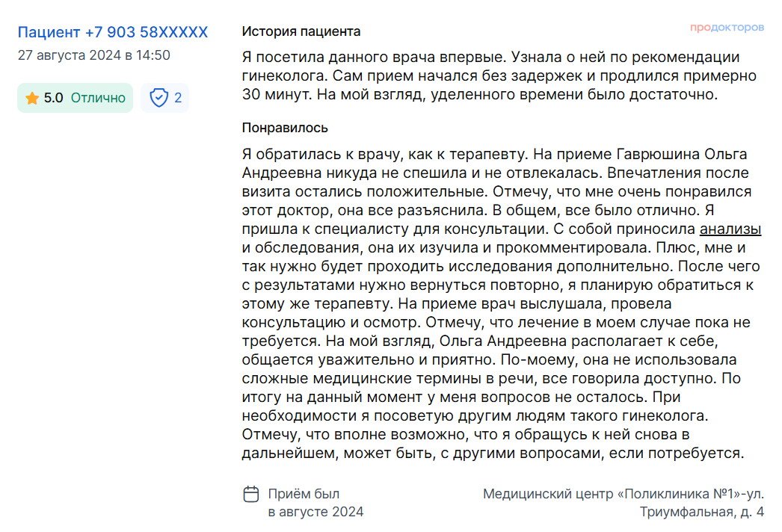Click the 5.0 rating score
The height and width of the screenshot is (532, 782).
(x=54, y=98)
